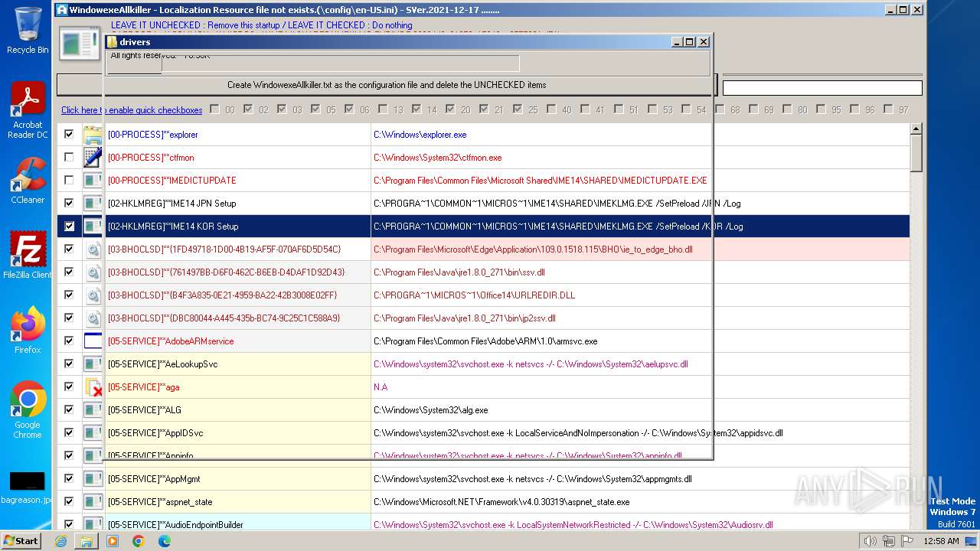Click the AppIDSvc service row icon
Viewport: 980px width, 551px height.
click(x=93, y=433)
